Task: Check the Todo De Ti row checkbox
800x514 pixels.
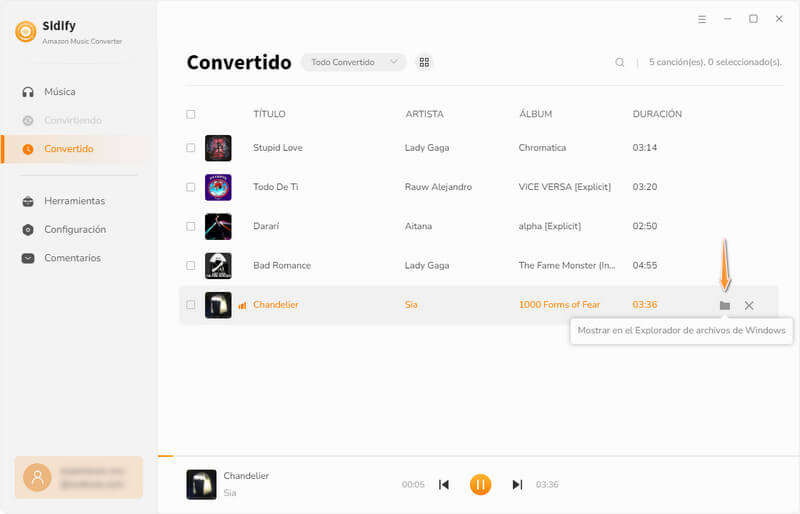Action: click(191, 187)
